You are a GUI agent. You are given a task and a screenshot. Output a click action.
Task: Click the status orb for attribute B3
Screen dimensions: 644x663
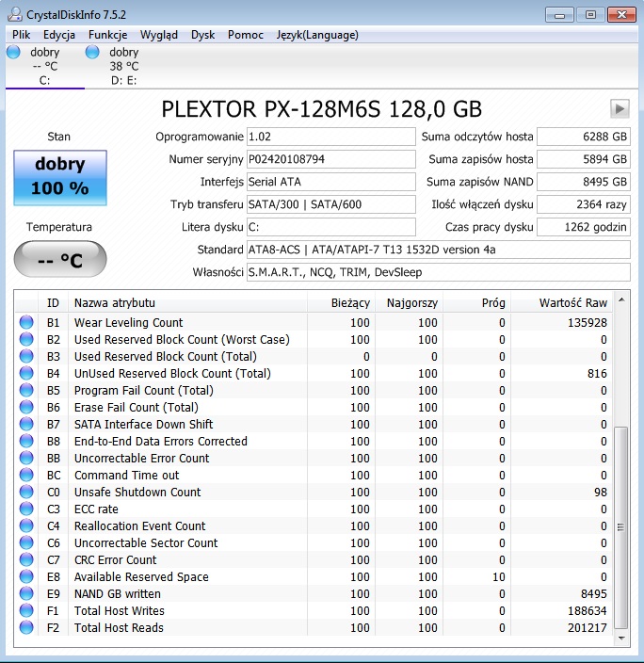26,356
